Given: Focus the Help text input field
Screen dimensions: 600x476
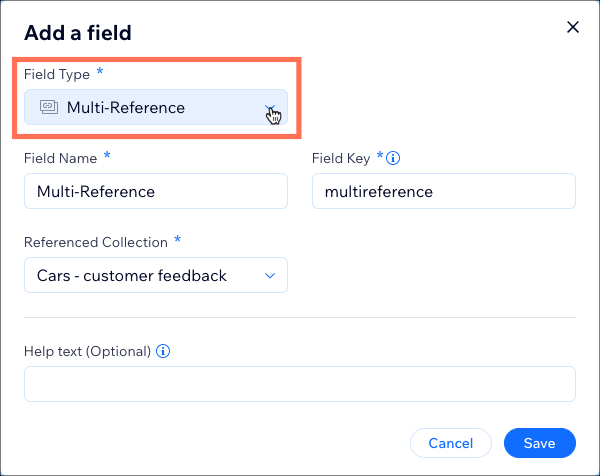Looking at the screenshot, I should 300,384.
